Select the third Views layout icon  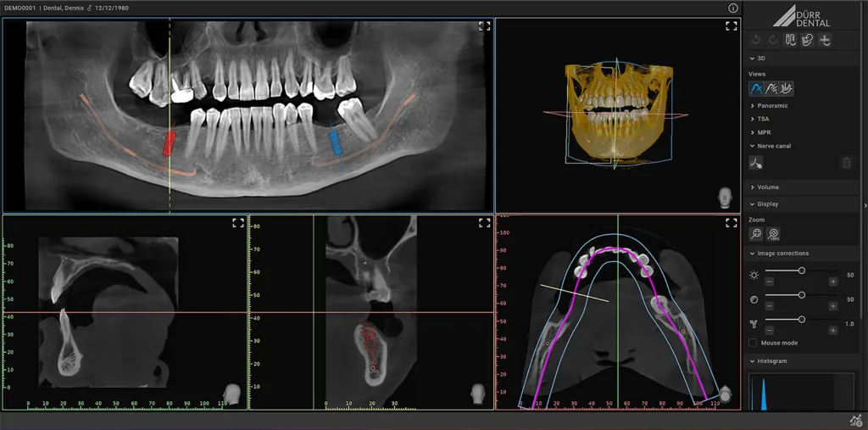tap(787, 88)
